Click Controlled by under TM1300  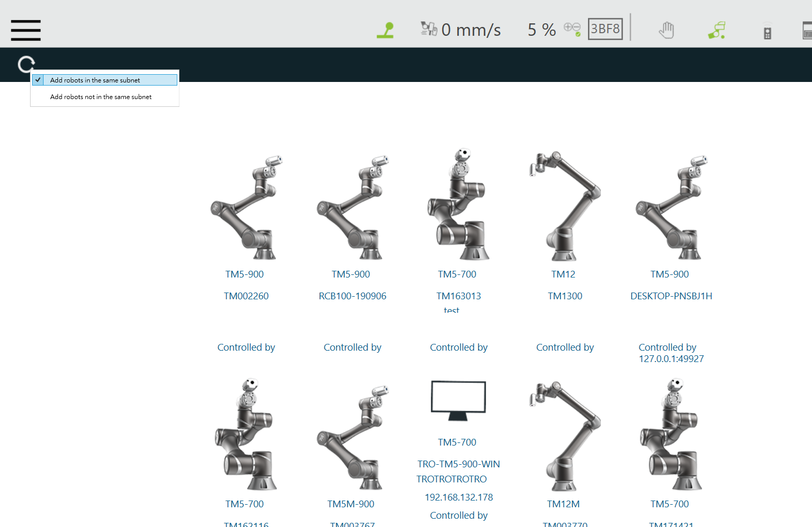click(565, 348)
